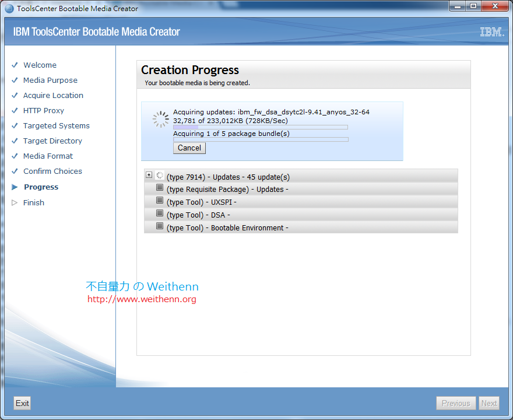Click status square beside DSA row
The height and width of the screenshot is (420, 513).
(160, 213)
